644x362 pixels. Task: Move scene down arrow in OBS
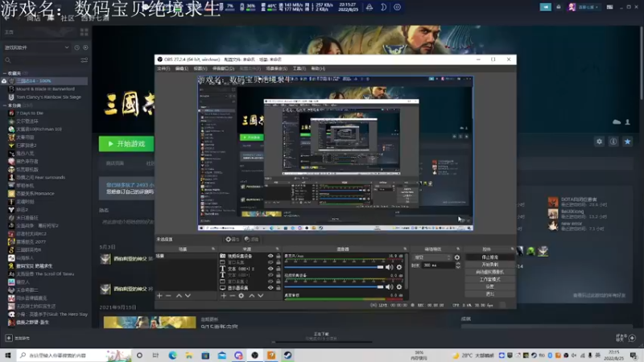click(188, 295)
